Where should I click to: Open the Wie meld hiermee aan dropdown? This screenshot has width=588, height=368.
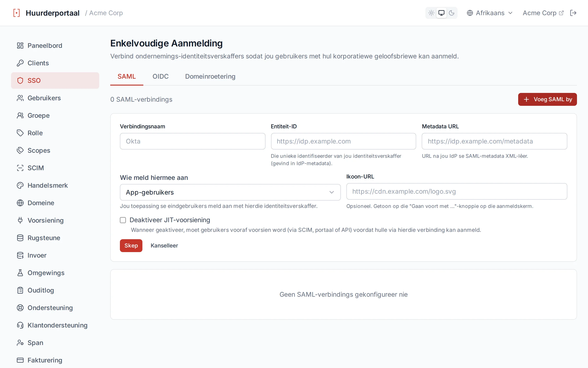pyautogui.click(x=230, y=192)
